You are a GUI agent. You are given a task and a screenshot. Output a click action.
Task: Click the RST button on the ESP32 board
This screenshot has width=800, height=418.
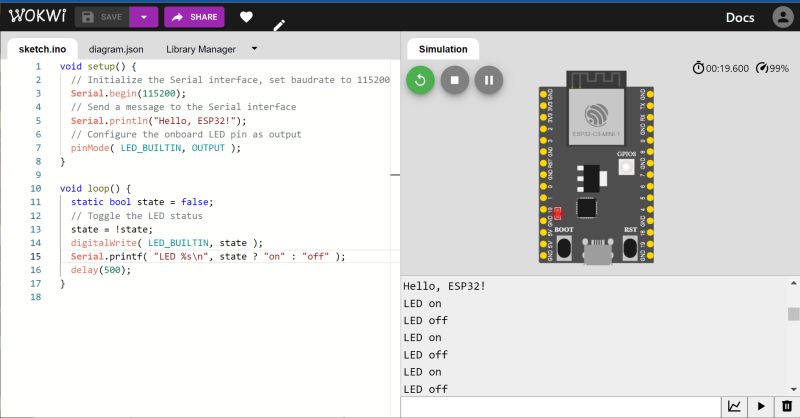click(630, 248)
